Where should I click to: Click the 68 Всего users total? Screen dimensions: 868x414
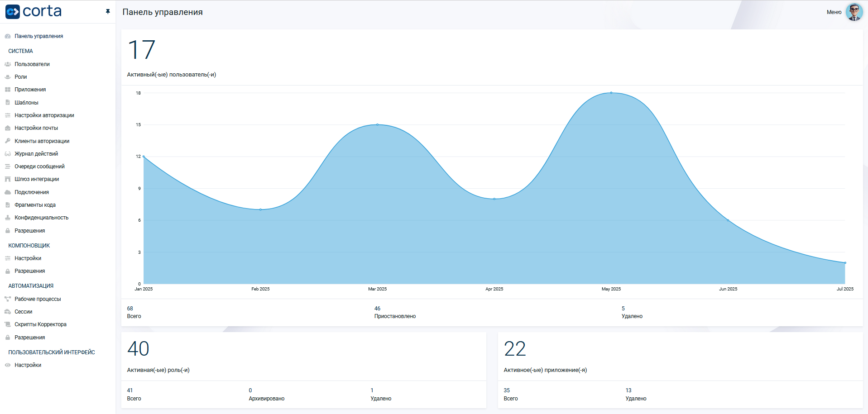pyautogui.click(x=130, y=309)
